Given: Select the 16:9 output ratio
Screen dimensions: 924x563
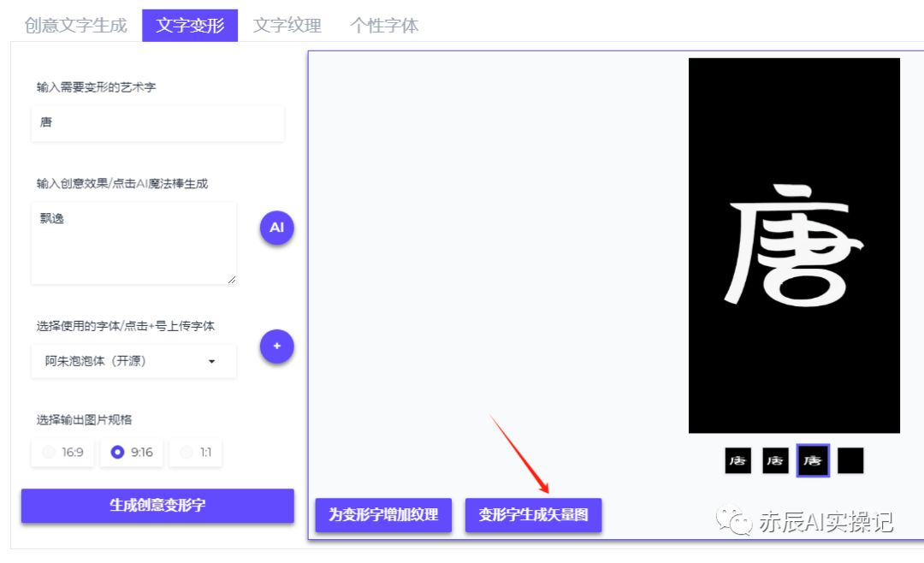Looking at the screenshot, I should click(x=62, y=452).
